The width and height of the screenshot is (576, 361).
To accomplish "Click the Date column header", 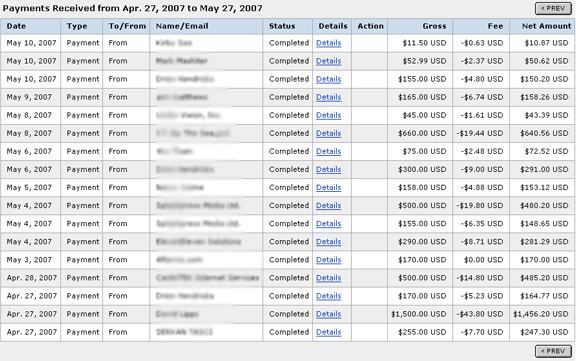I will pos(16,26).
